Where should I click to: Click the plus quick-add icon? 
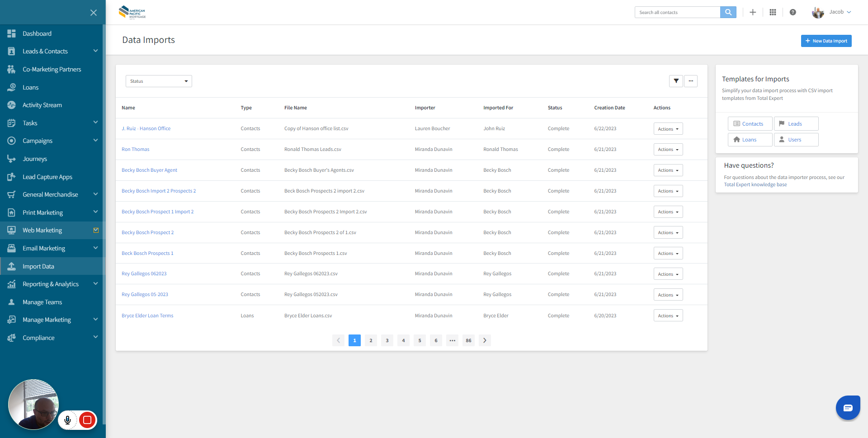753,12
